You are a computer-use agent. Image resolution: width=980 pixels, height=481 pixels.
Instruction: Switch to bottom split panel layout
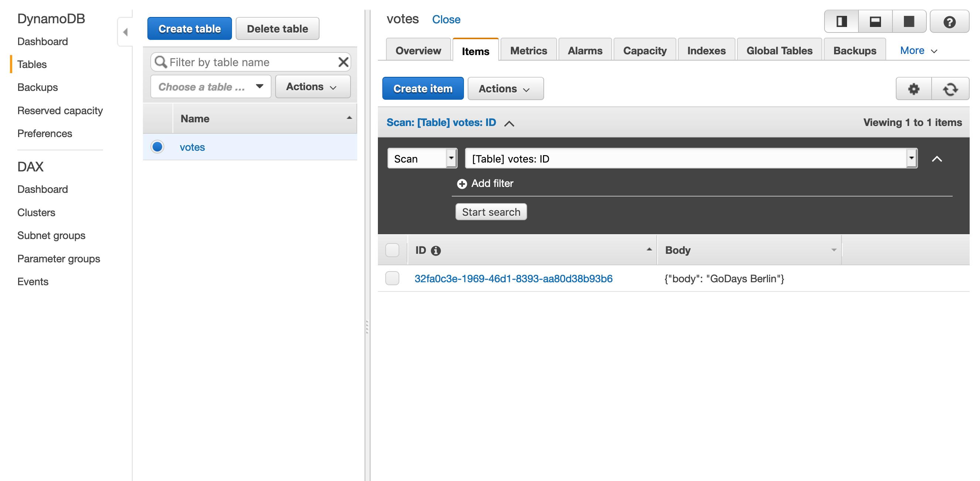875,22
